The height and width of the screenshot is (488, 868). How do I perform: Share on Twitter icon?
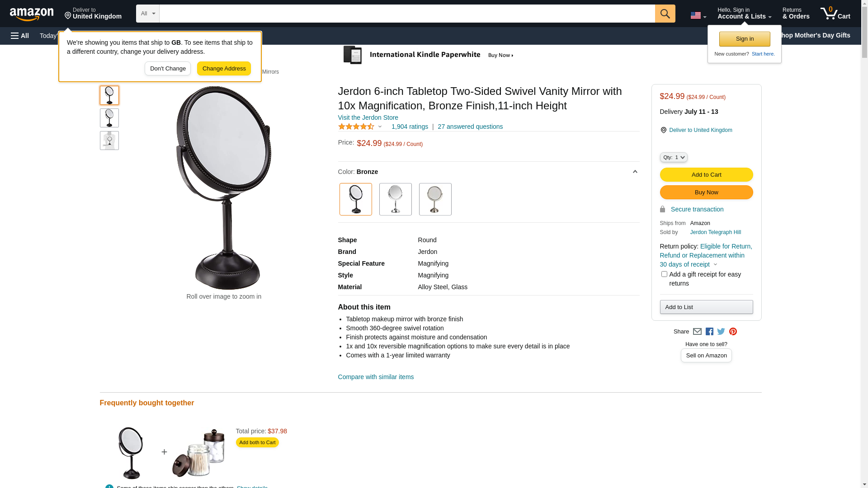(x=721, y=332)
